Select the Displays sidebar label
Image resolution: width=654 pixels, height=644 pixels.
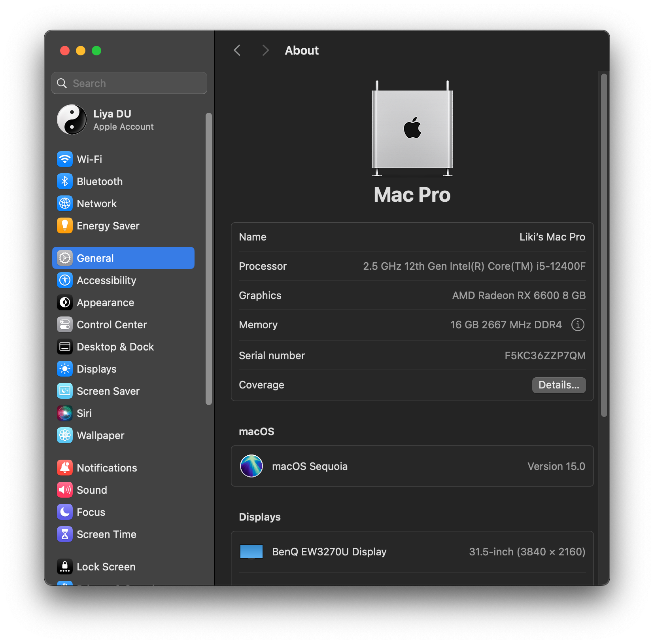point(96,369)
